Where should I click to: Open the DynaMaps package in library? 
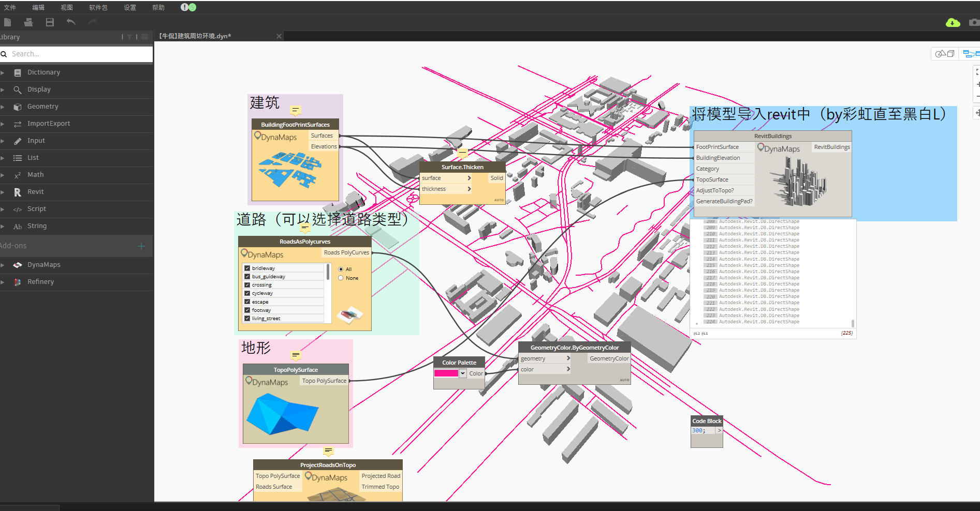pyautogui.click(x=44, y=265)
